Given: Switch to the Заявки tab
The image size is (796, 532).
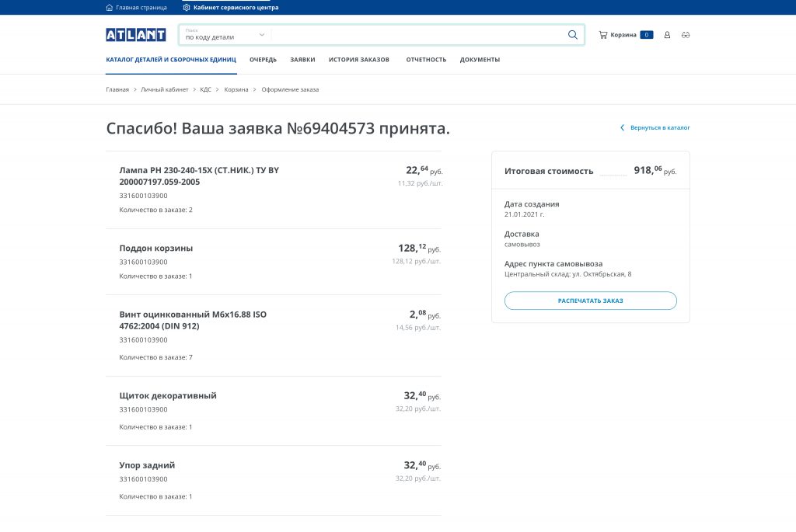Looking at the screenshot, I should 302,60.
